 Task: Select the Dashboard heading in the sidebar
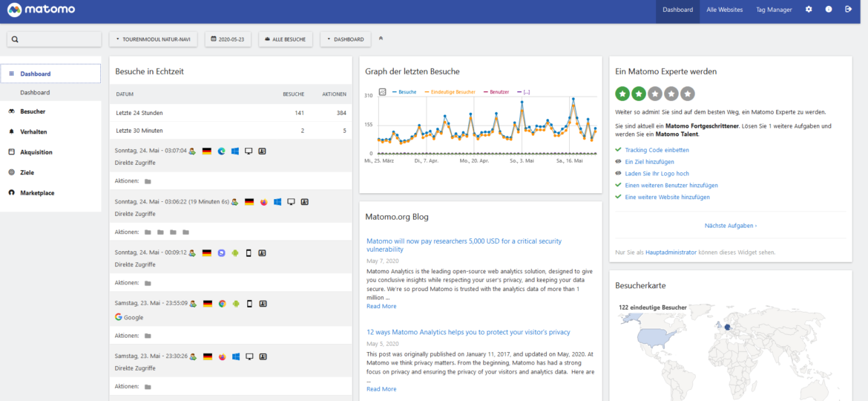point(50,74)
